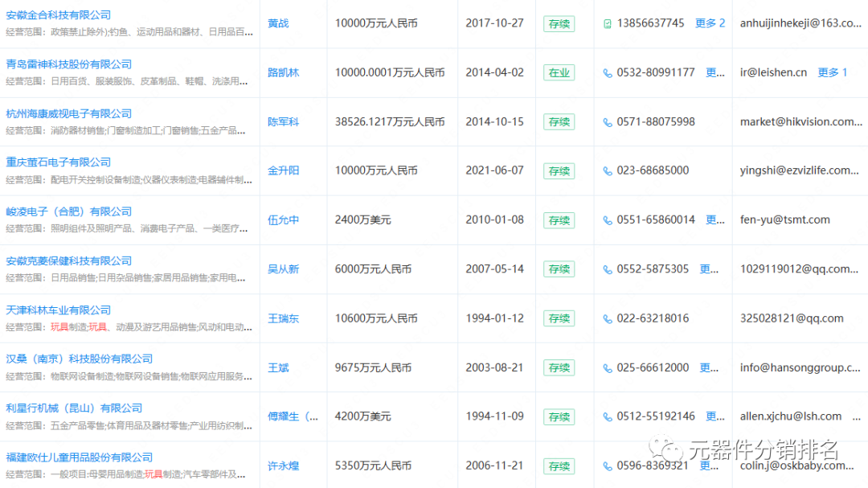Screen dimensions: 868x488
Task: Click the mobile phone icon beside 13856637745
Action: click(x=608, y=24)
